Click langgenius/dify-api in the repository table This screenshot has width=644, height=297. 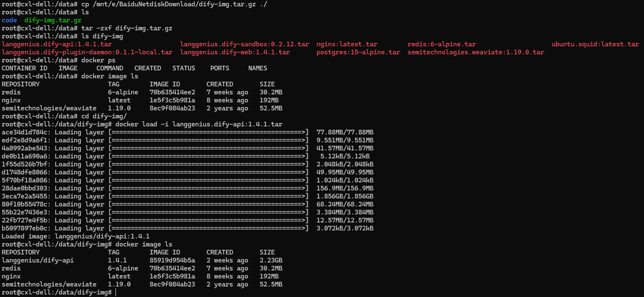[38, 260]
